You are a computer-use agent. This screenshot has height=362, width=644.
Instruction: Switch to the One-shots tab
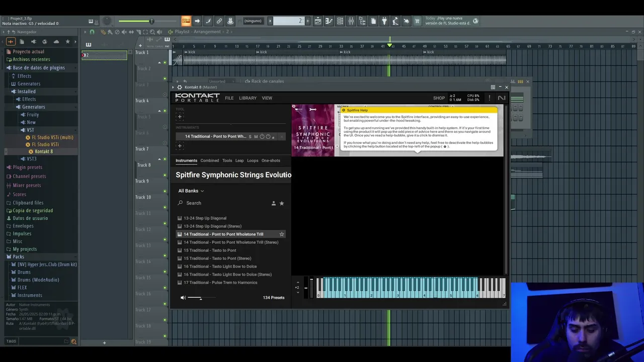[271, 160]
